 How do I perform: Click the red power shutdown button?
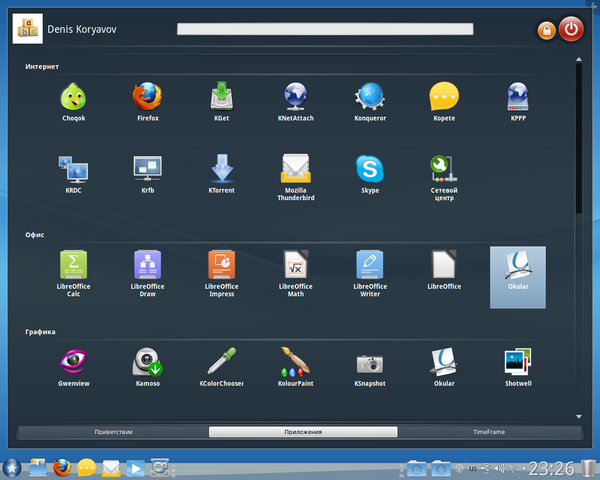click(570, 29)
